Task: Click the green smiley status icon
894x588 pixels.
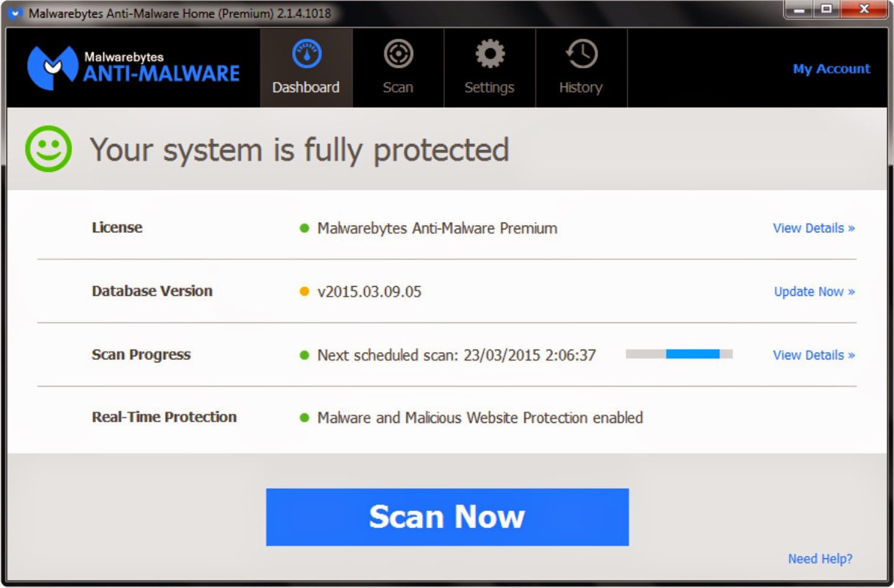Action: click(x=48, y=149)
